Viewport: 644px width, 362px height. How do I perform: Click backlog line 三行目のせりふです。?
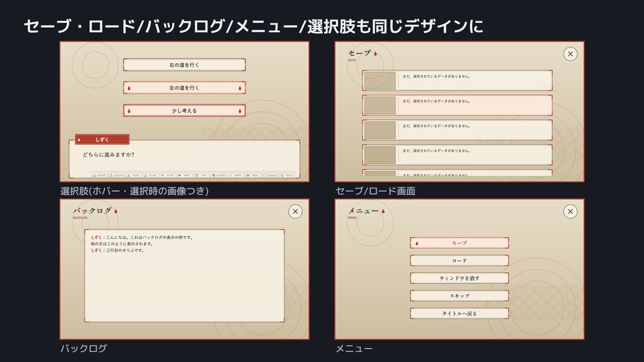point(125,250)
